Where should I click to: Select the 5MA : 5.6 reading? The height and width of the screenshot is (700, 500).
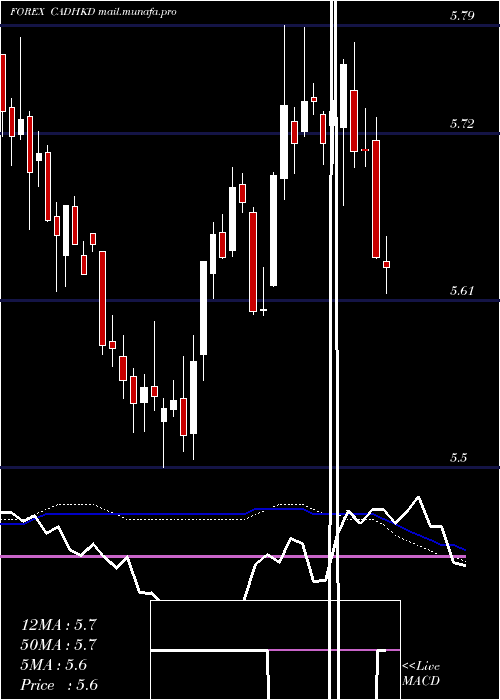pyautogui.click(x=54, y=665)
